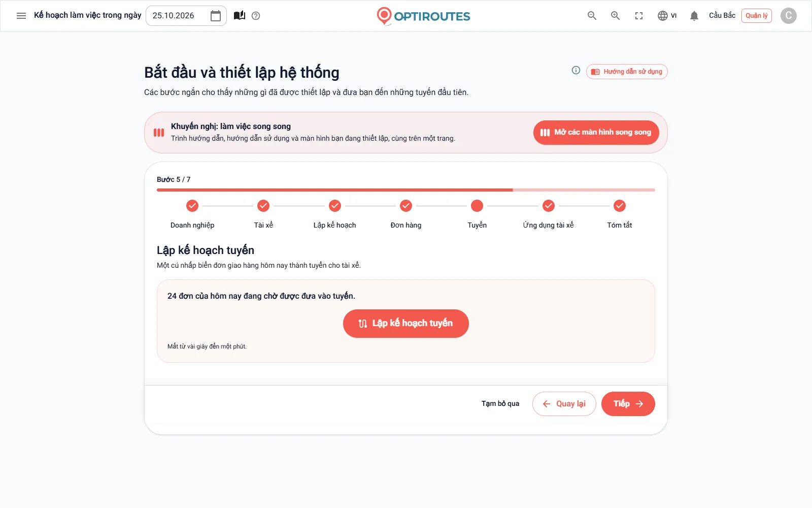Image resolution: width=812 pixels, height=508 pixels.
Task: Click the Kế hoạch làm việc trong ngày title
Action: point(88,16)
